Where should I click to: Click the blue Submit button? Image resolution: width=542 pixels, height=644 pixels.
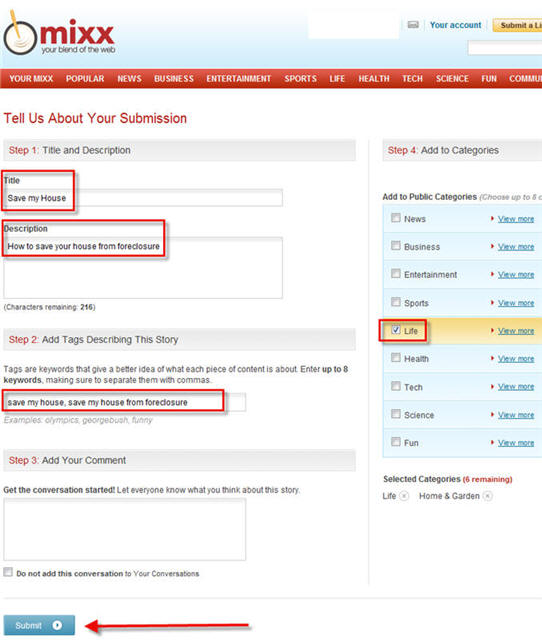(39, 625)
